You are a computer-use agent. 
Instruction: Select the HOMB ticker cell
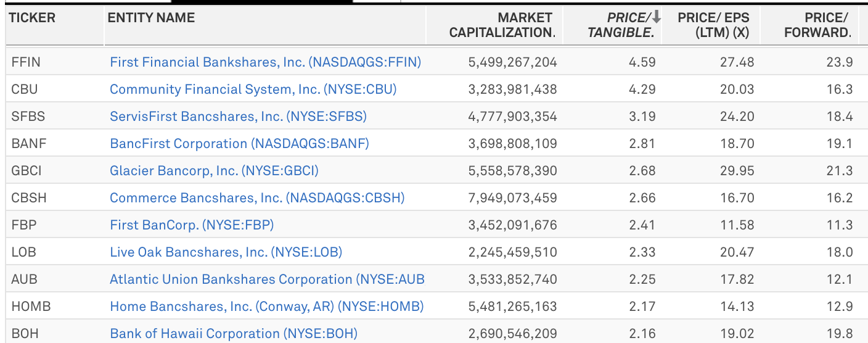[31, 307]
